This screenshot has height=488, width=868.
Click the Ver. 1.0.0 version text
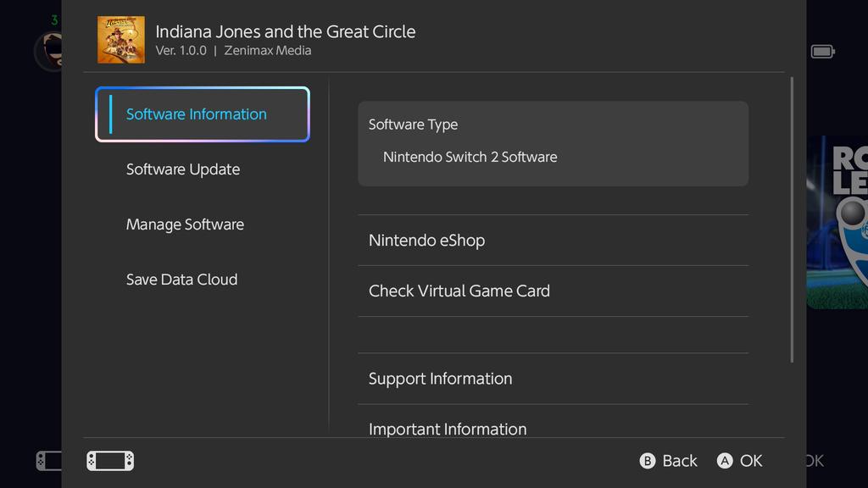[x=181, y=50]
